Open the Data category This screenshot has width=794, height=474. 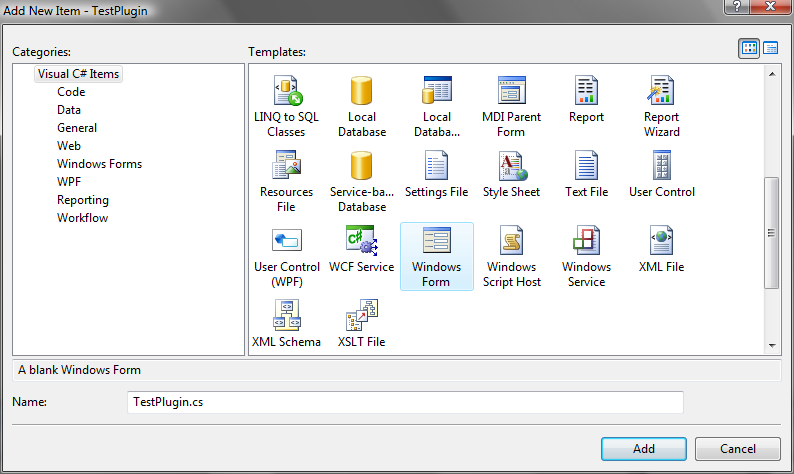point(69,110)
